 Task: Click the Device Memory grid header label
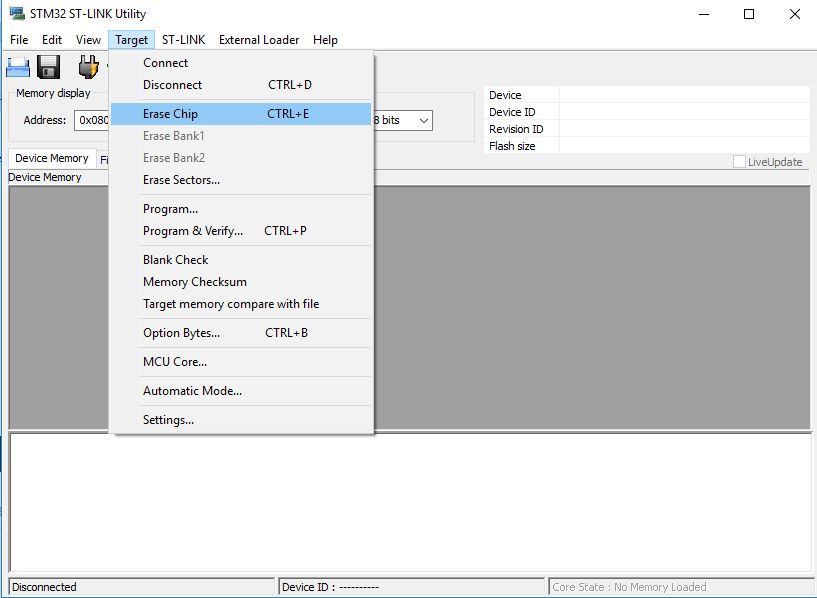[x=45, y=177]
